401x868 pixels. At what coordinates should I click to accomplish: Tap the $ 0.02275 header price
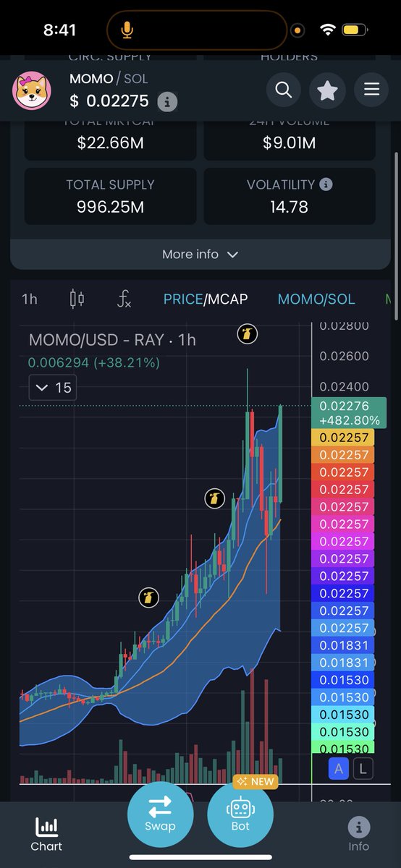pyautogui.click(x=109, y=101)
